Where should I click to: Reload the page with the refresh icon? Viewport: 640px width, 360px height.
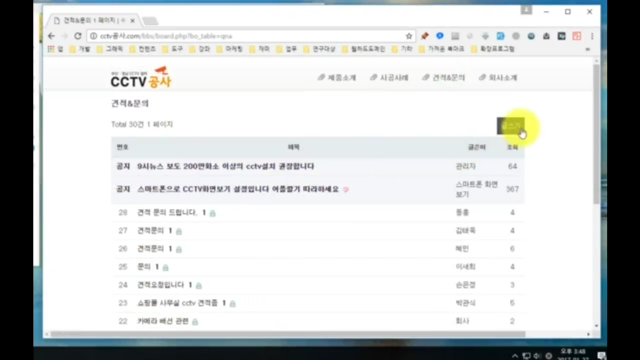tap(78, 36)
